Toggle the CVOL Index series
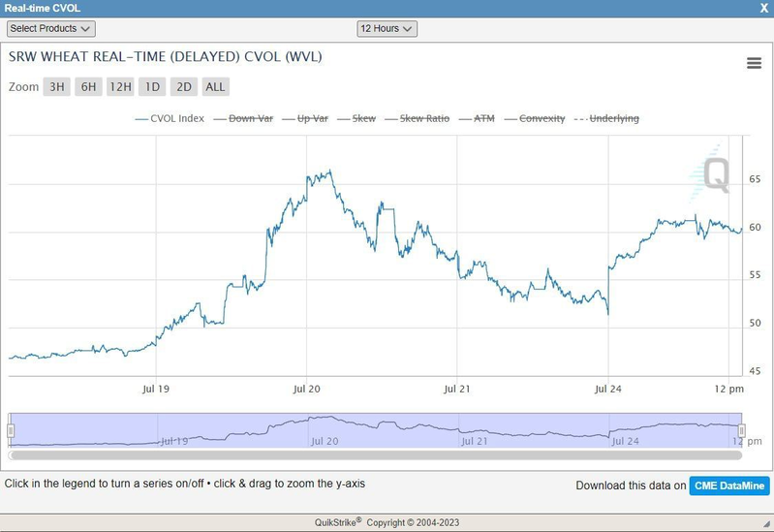 170,118
